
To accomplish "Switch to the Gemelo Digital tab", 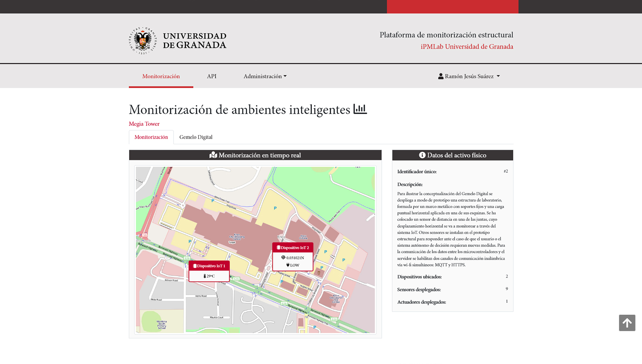I will coord(196,137).
